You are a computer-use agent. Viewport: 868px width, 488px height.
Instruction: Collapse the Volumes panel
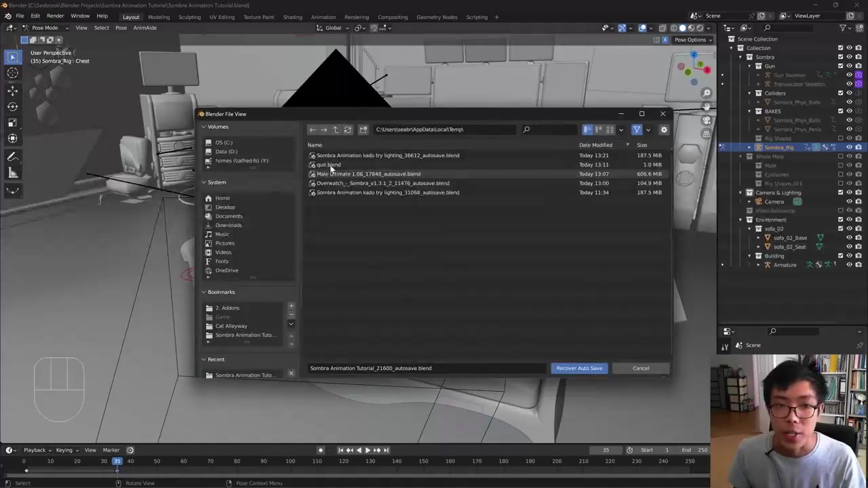click(203, 127)
